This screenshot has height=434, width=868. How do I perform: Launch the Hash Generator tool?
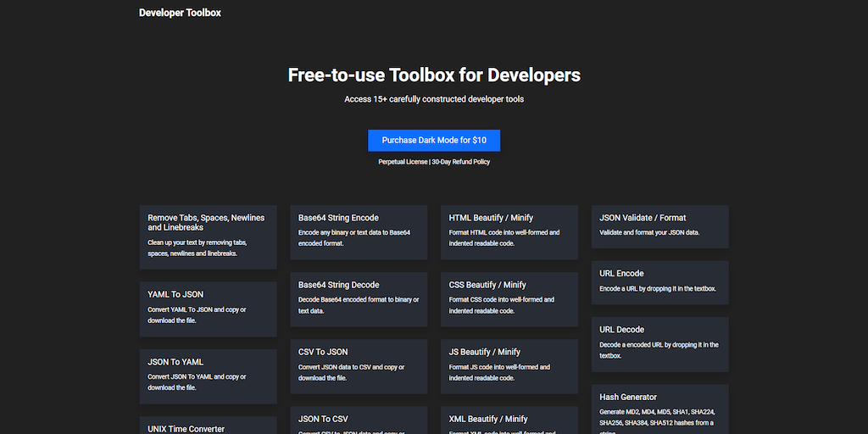point(659,409)
